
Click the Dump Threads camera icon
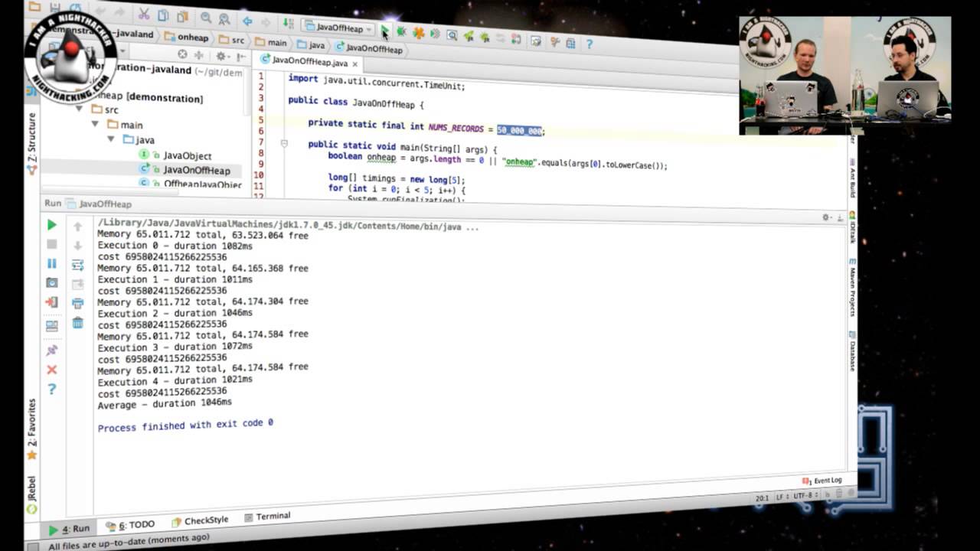[x=51, y=282]
